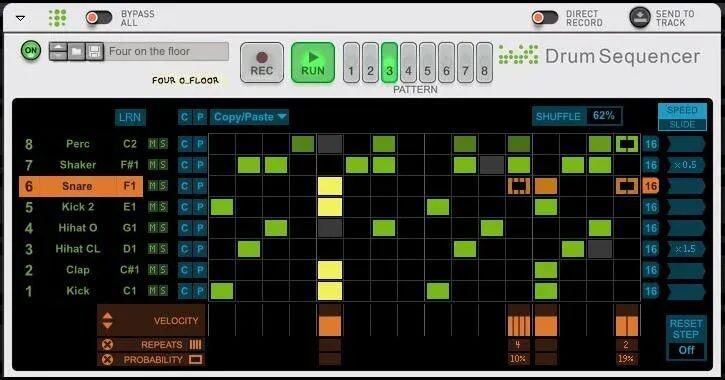Save patch with floppy disk icon
Screen dimensions: 725x380
94,51
